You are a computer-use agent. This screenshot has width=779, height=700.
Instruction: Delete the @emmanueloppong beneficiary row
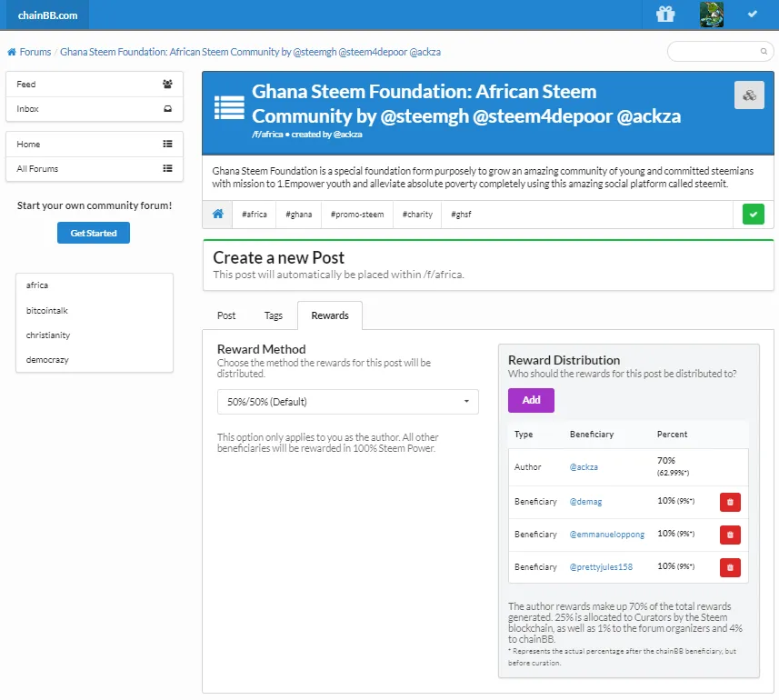(x=730, y=535)
